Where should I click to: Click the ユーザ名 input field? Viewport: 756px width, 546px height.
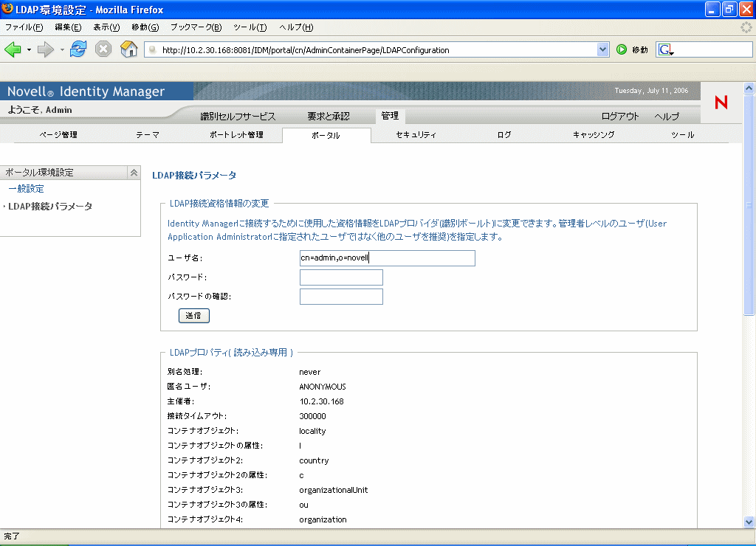coord(388,258)
